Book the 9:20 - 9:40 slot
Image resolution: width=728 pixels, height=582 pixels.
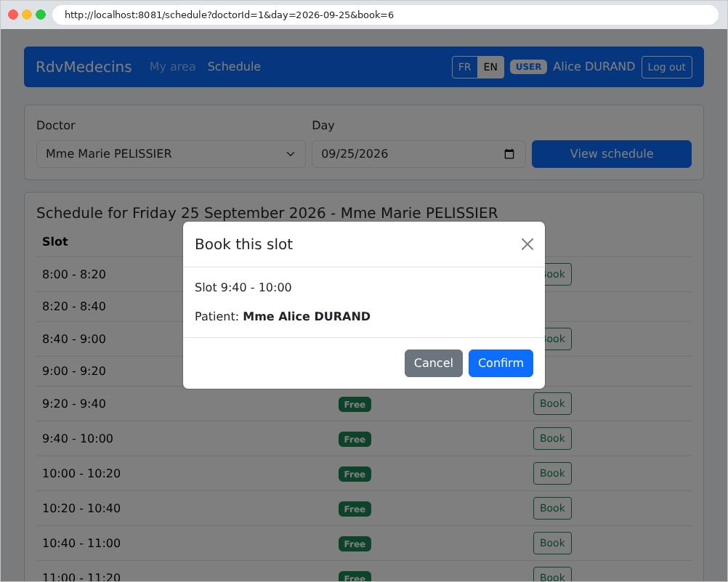point(552,404)
